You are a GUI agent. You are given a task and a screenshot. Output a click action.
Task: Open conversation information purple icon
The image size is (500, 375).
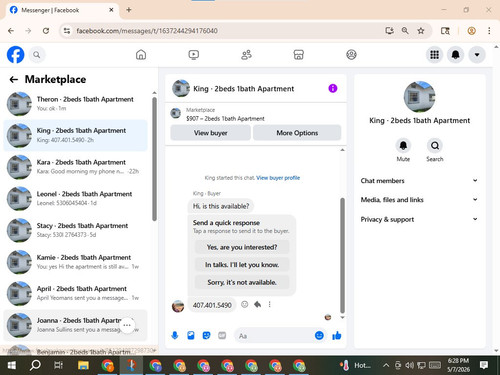[333, 88]
